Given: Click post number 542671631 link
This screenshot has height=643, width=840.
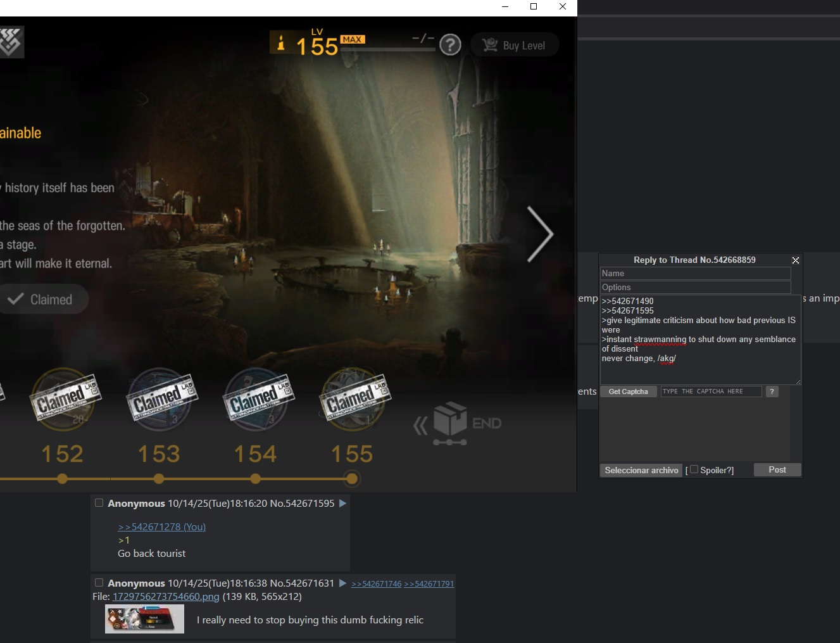Looking at the screenshot, I should [310, 583].
